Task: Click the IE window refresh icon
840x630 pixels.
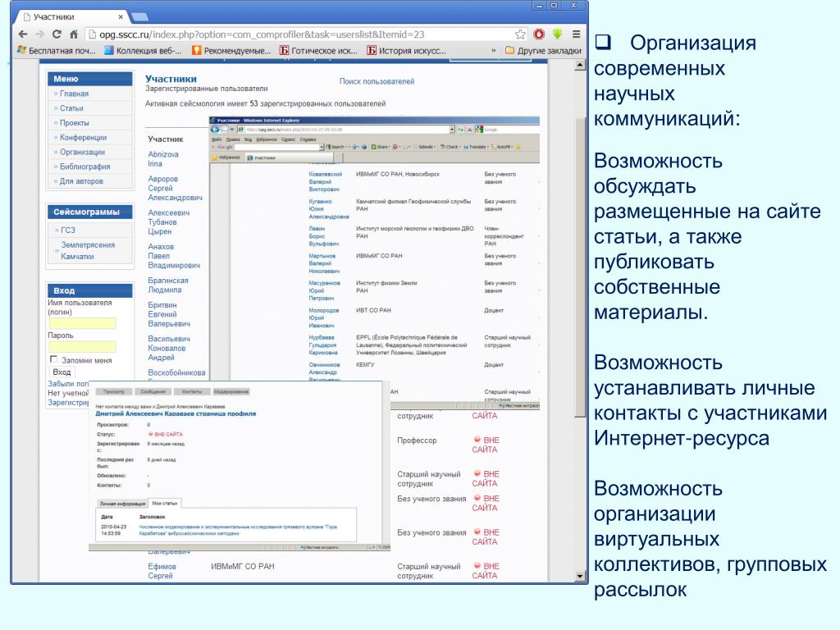Action: click(x=460, y=130)
